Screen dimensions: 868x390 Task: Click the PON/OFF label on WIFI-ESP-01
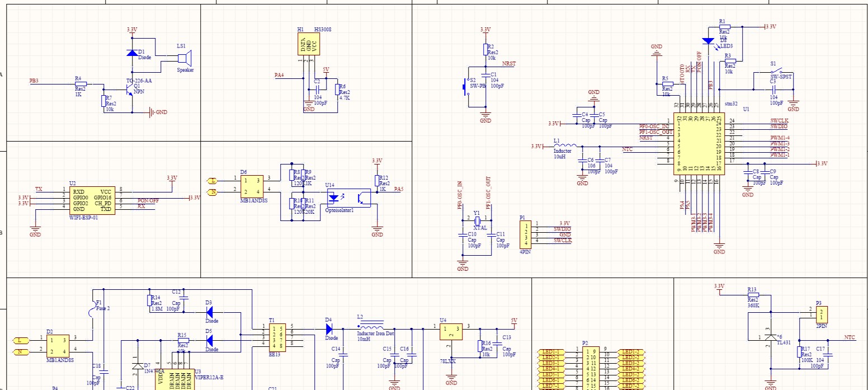tap(148, 200)
